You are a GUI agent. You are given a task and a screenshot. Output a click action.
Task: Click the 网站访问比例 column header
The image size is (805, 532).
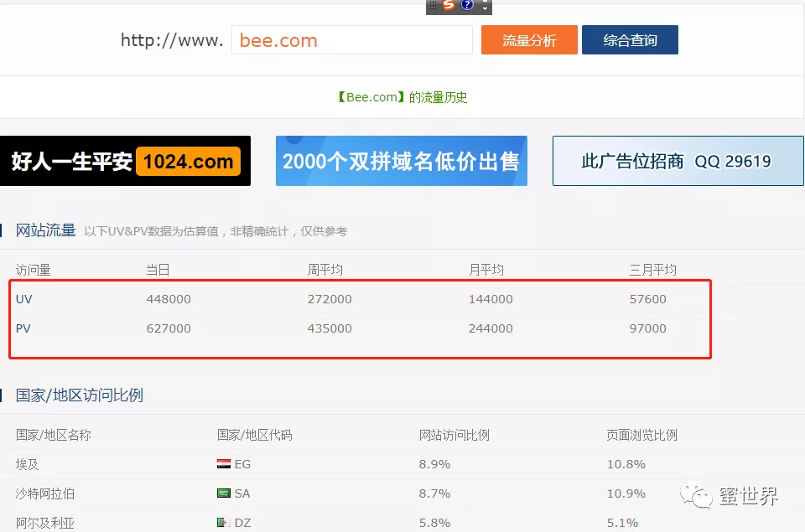point(454,435)
